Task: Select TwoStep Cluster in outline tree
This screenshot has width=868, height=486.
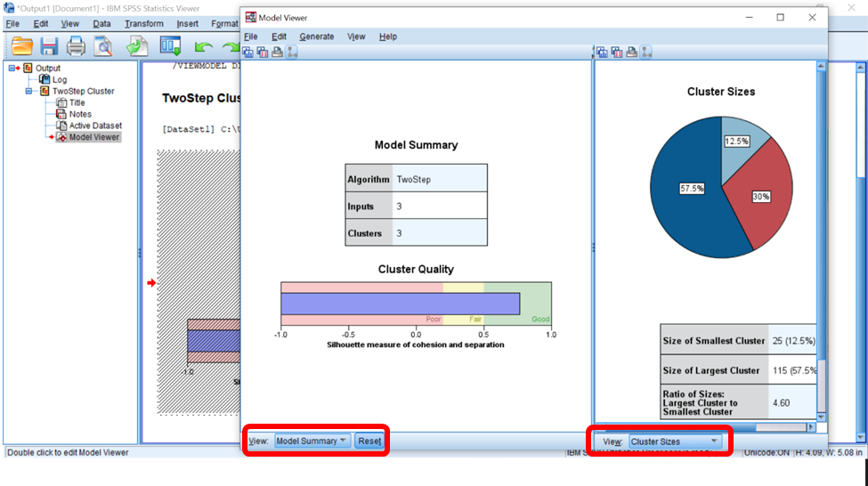Action: 83,92
